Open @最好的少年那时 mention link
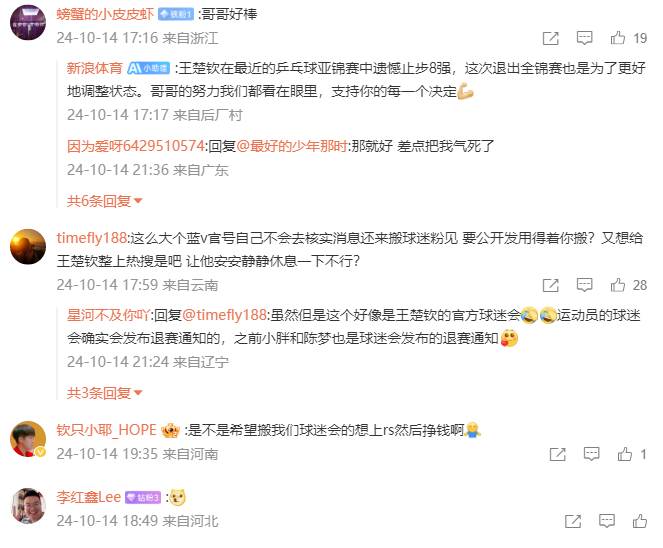This screenshot has height=548, width=663. (x=292, y=146)
